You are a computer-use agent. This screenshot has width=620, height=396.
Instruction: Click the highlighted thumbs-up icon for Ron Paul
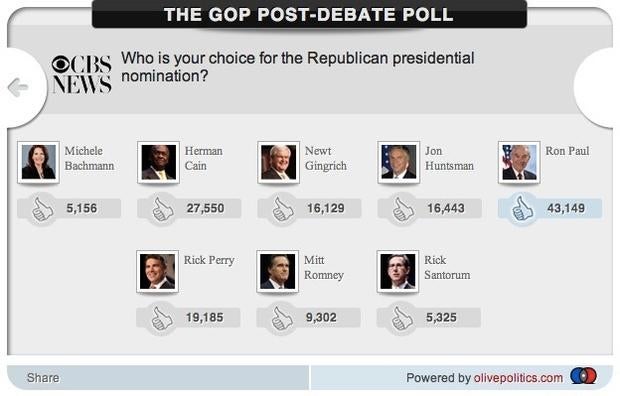[523, 209]
